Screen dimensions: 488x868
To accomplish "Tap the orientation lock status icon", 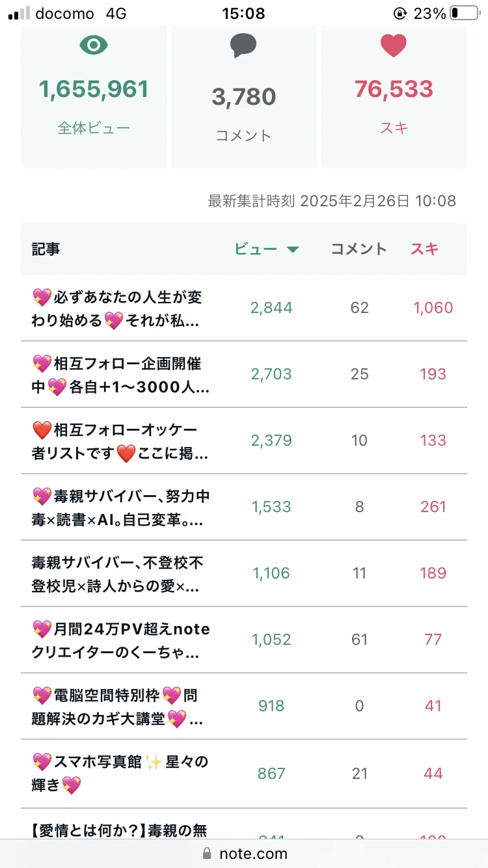I will click(x=399, y=13).
